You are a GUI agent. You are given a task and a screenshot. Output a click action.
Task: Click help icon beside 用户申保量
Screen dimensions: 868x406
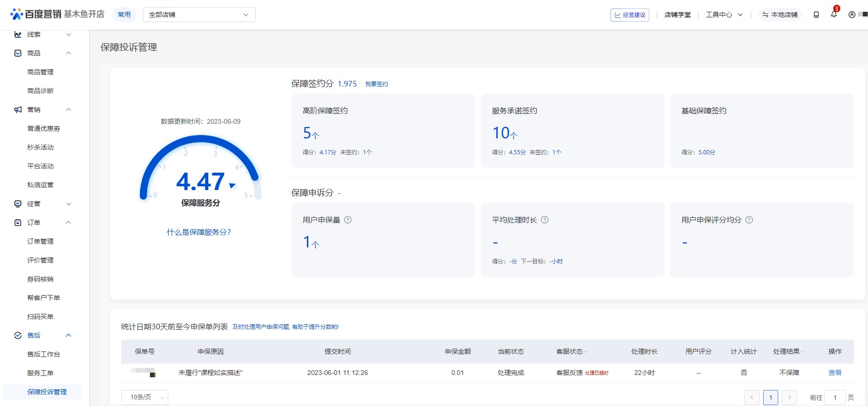[348, 220]
